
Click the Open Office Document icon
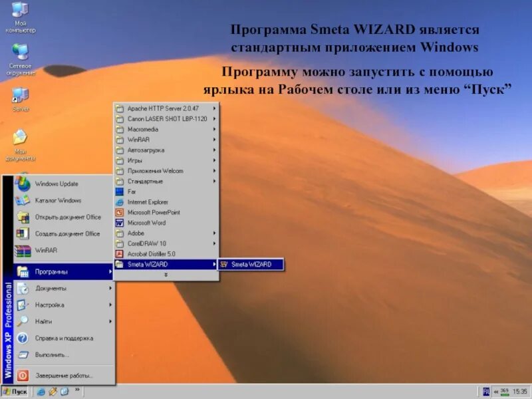23,217
